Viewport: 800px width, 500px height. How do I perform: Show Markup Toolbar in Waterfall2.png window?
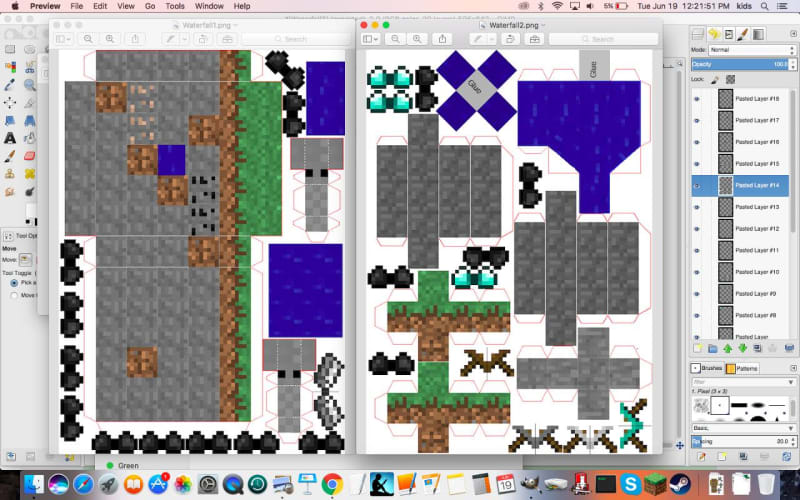coord(534,39)
